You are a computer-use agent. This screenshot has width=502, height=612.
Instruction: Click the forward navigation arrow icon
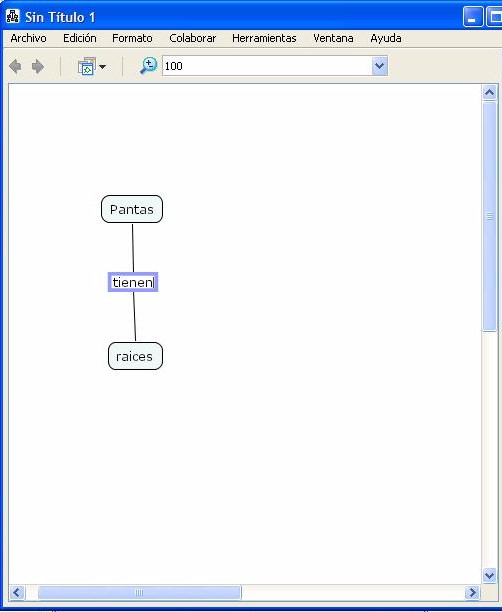point(38,66)
